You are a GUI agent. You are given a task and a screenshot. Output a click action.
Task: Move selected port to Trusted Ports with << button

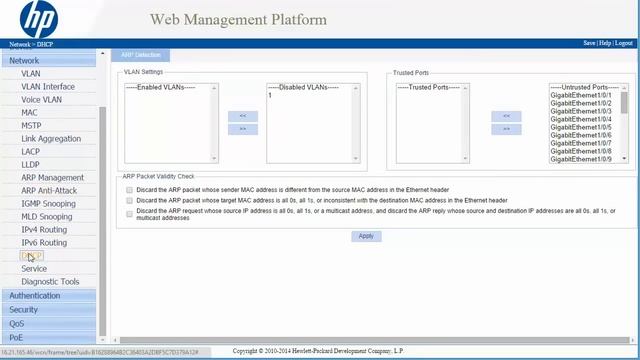coord(506,116)
